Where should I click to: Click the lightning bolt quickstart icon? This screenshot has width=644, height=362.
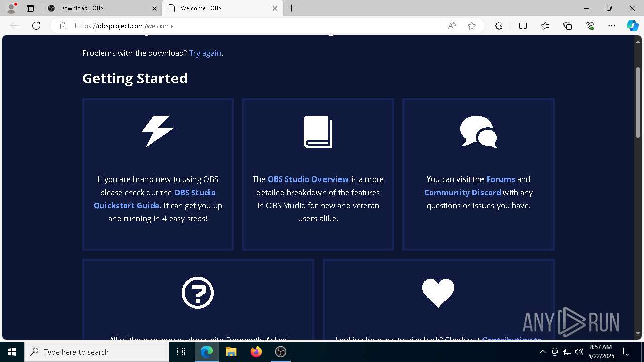(x=158, y=131)
